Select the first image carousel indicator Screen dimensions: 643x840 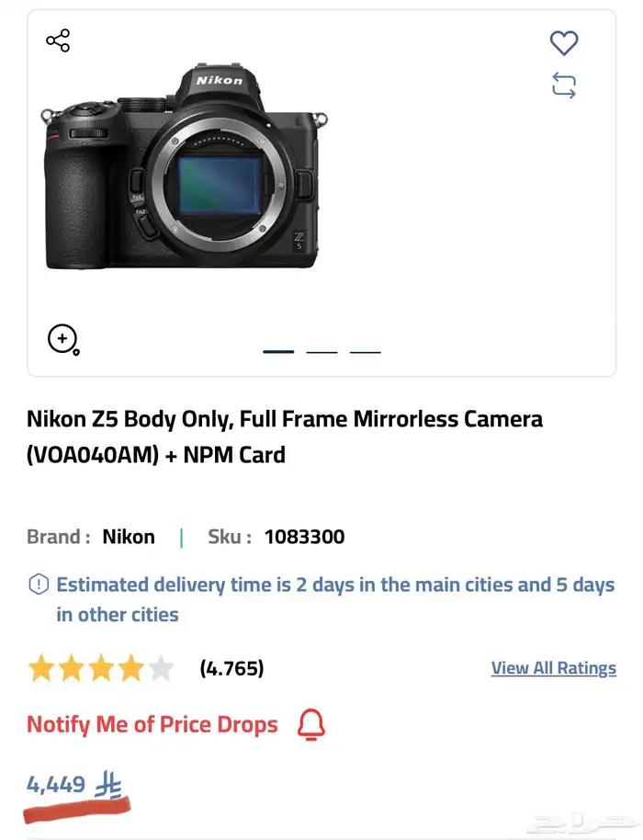point(278,351)
